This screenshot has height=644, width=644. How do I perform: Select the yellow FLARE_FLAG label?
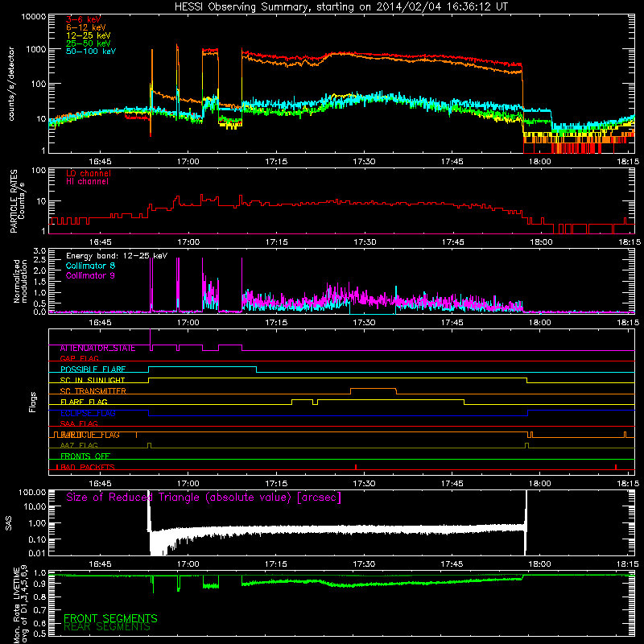pos(84,402)
